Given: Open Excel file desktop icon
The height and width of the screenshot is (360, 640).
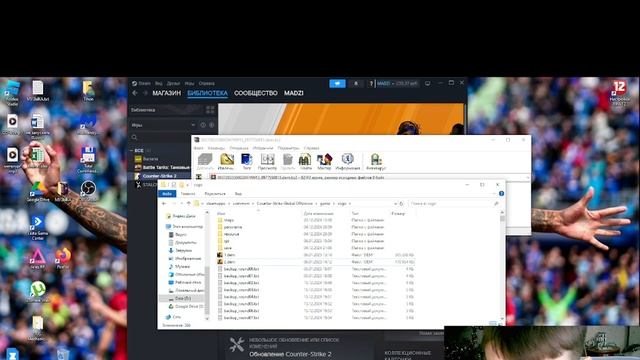Looking at the screenshot, I should point(38,158).
